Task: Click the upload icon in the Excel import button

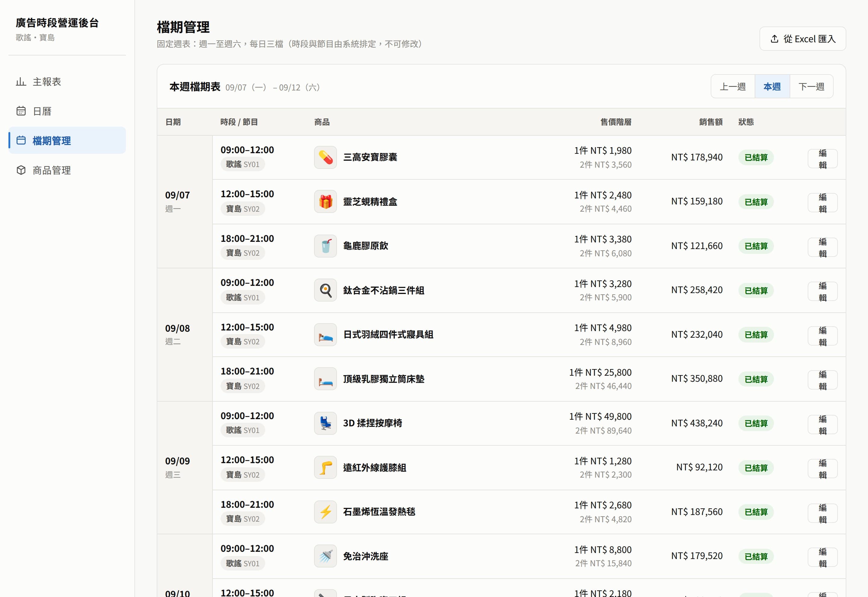Action: [x=775, y=39]
